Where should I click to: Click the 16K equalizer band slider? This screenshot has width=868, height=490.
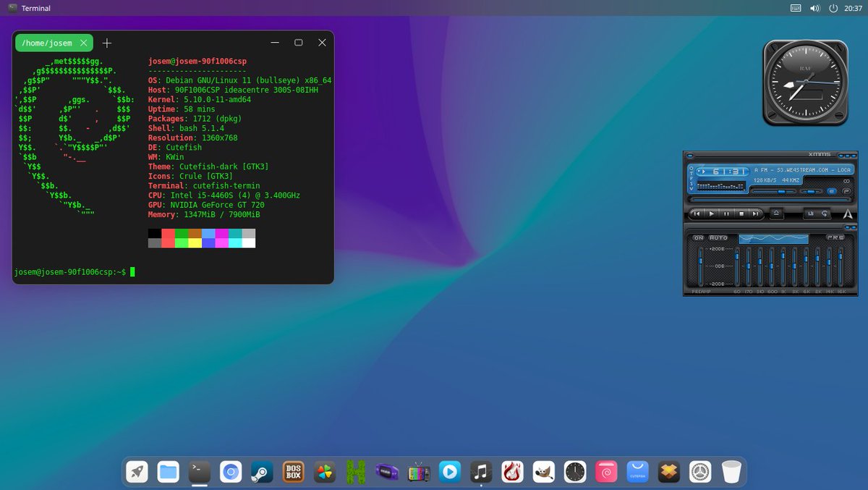click(x=841, y=267)
